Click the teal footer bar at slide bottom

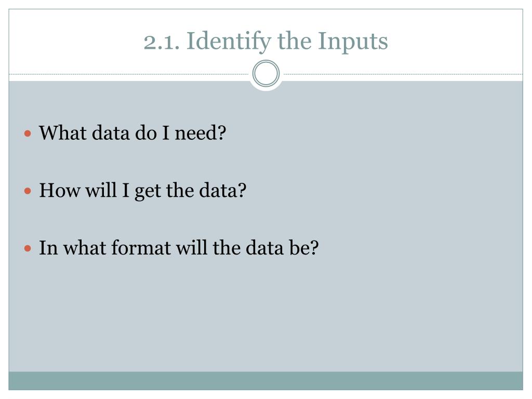[265, 381]
